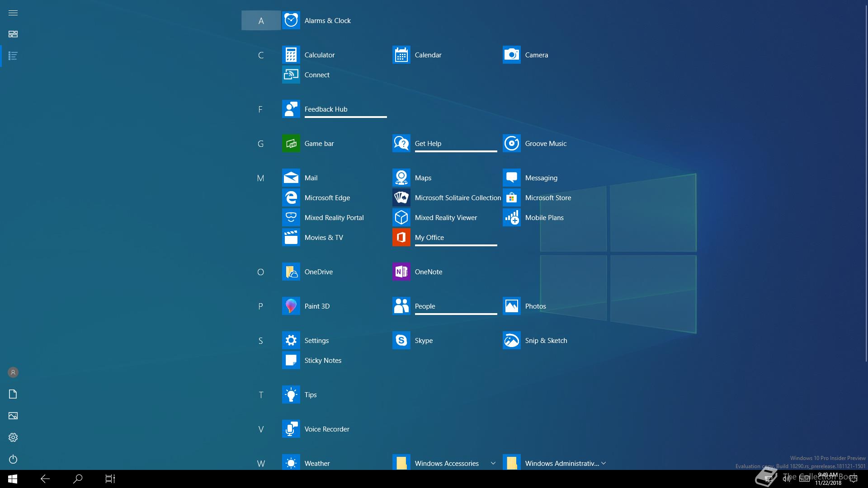Open the Microsoft Edge icon
This screenshot has width=868, height=488.
(291, 198)
